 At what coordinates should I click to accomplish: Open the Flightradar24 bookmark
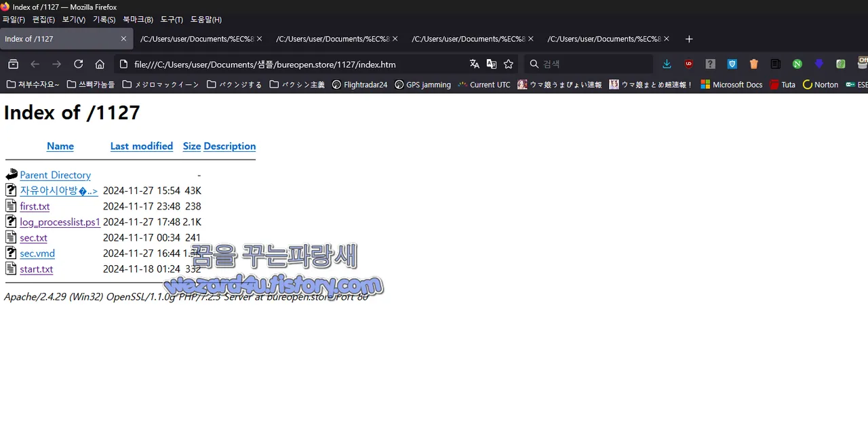(x=359, y=85)
